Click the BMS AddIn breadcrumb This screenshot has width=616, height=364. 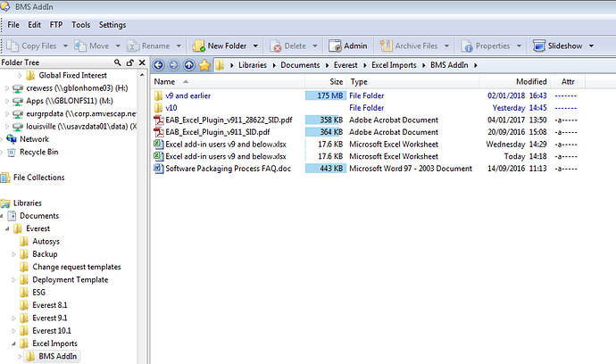449,65
